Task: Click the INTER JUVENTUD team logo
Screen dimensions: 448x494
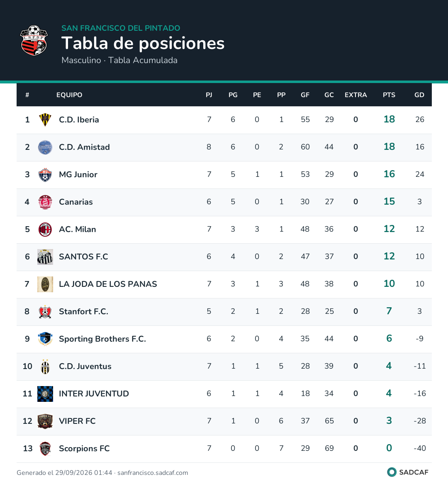Action: click(x=45, y=394)
